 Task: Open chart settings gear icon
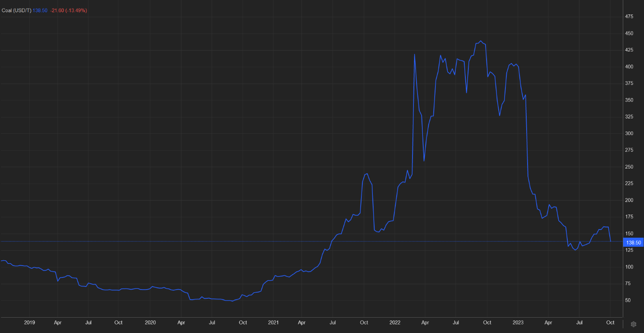point(633,324)
